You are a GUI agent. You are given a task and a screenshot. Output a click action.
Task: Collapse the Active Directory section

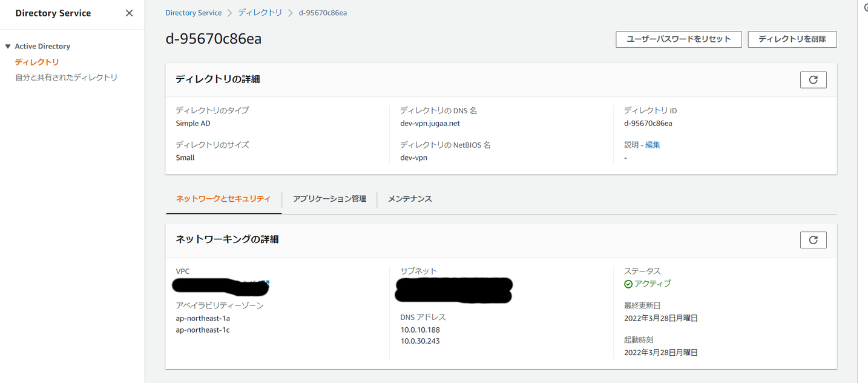pyautogui.click(x=8, y=47)
